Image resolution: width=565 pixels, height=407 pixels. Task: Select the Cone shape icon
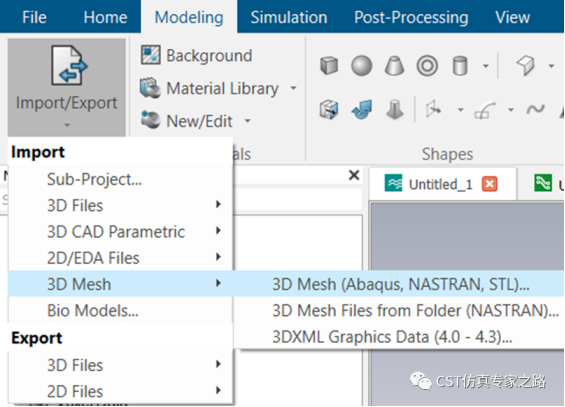pos(394,66)
